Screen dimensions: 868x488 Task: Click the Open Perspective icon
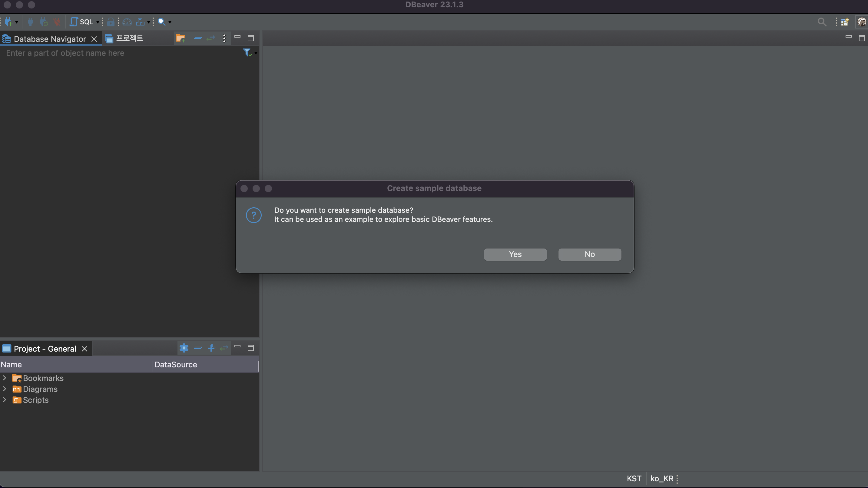845,22
